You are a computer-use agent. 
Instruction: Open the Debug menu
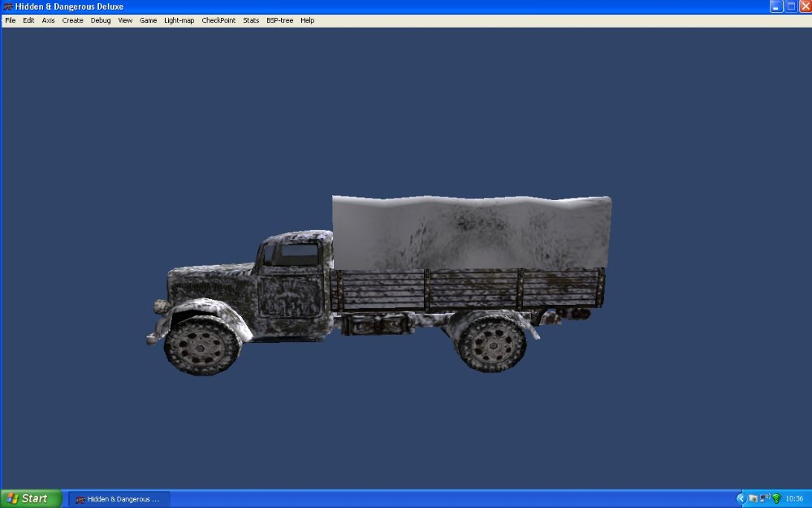coord(101,20)
